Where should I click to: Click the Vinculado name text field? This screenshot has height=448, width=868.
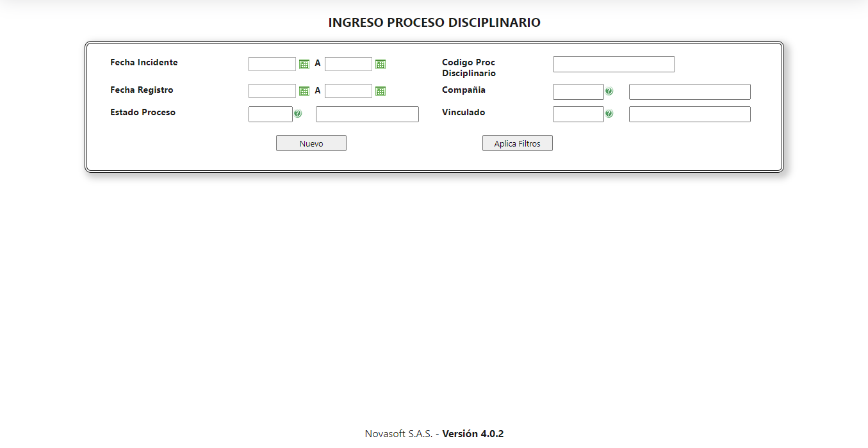click(689, 113)
